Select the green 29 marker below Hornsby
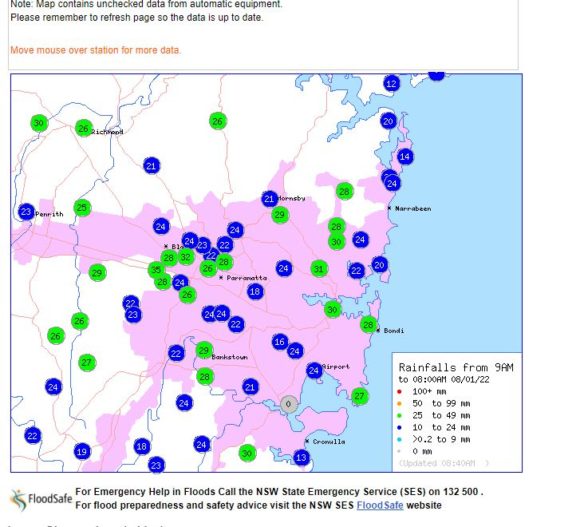Screen dimensions: 580x527 point(280,214)
